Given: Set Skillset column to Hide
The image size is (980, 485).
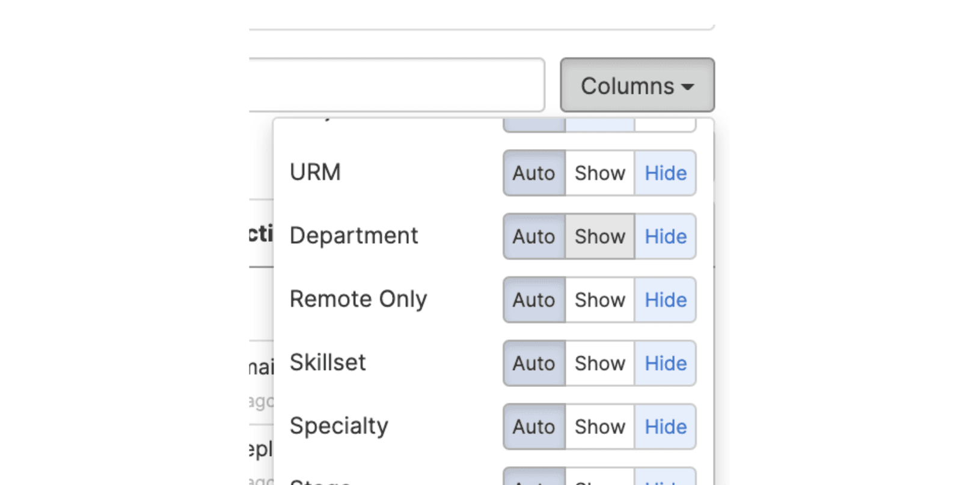Looking at the screenshot, I should (x=665, y=363).
